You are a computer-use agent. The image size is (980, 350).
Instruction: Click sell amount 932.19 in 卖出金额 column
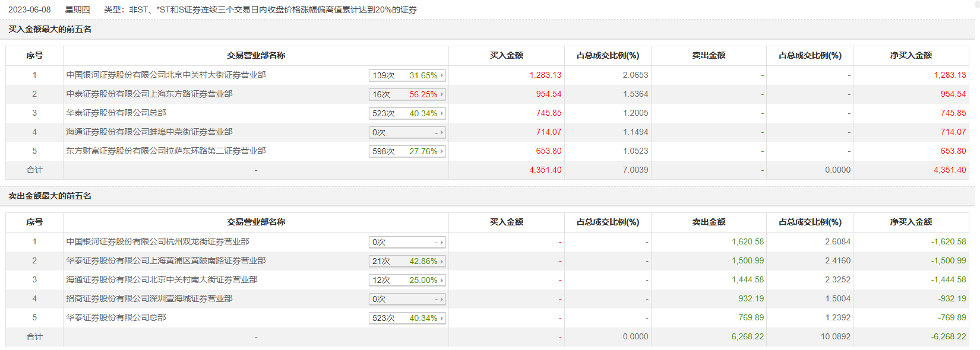[x=751, y=298]
